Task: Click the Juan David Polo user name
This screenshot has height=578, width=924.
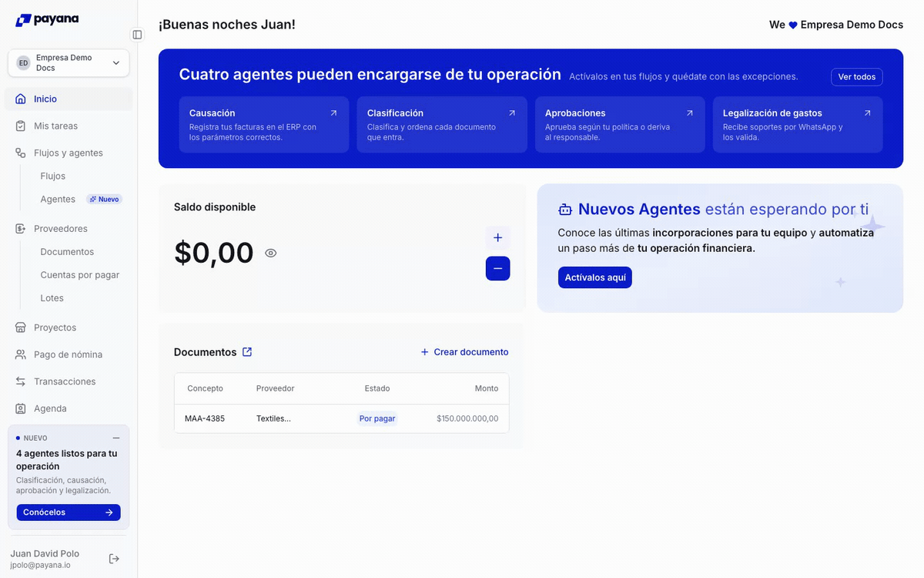Action: point(45,553)
